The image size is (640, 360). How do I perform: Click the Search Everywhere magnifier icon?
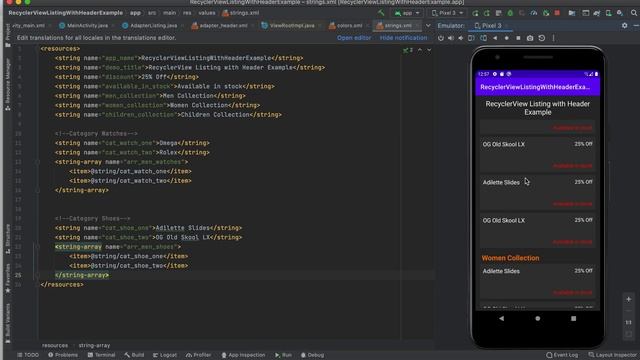[633, 13]
